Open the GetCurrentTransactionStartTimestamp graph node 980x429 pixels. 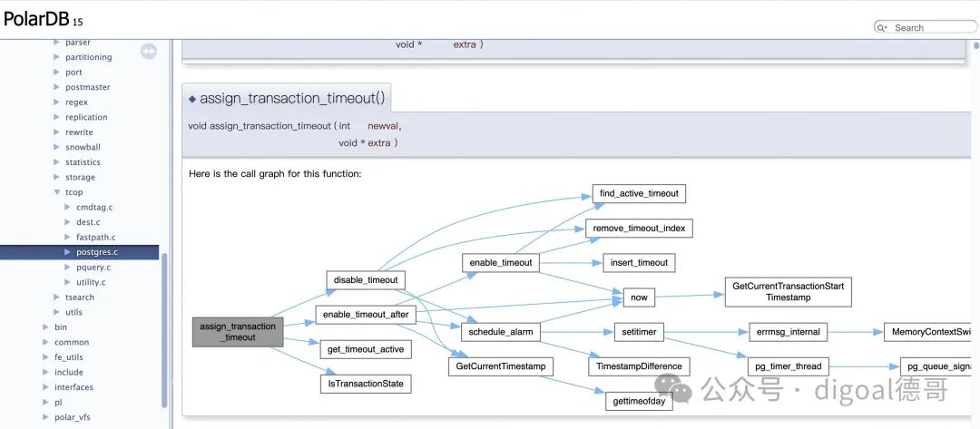pyautogui.click(x=789, y=292)
